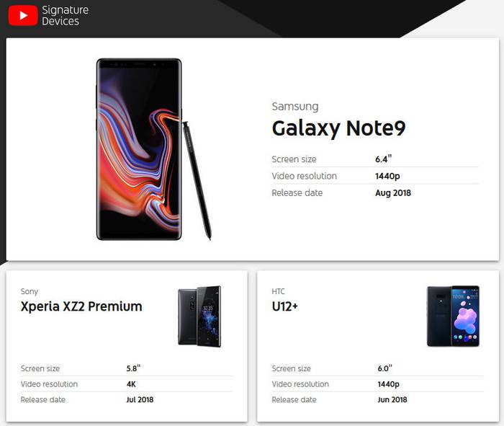Viewport: 504px width, 426px height.
Task: Click the Samsung brand label
Action: click(295, 107)
